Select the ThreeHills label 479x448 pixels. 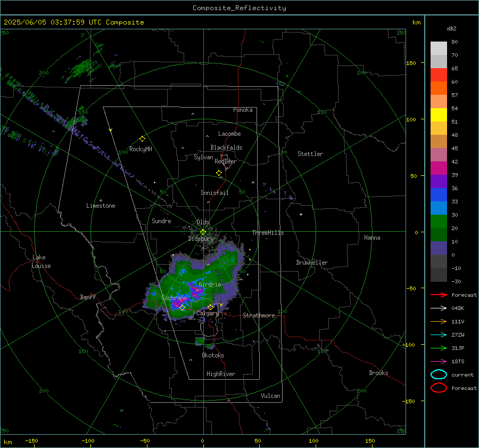[x=268, y=233]
